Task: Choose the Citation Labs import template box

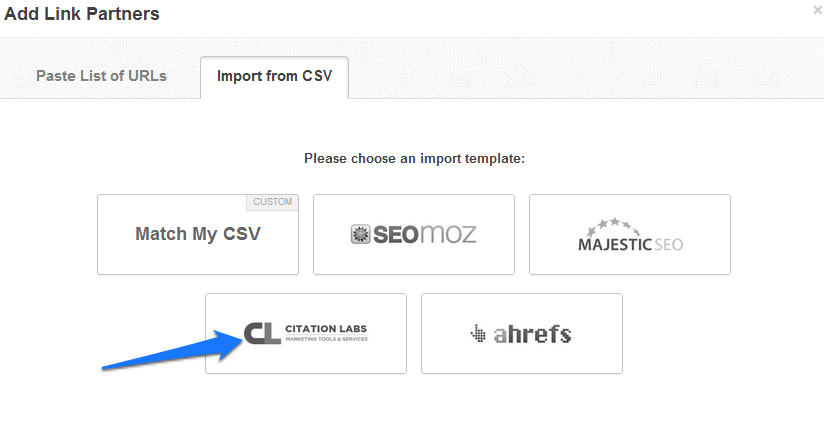Action: [x=305, y=333]
